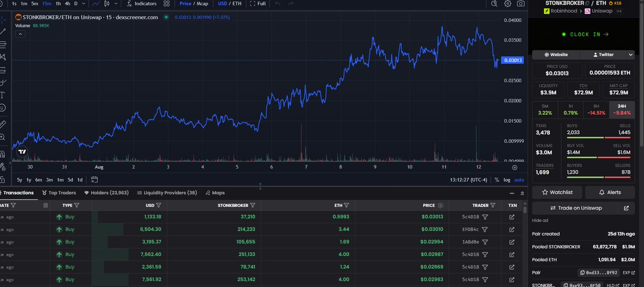
Task: Open chart quick search icon
Action: click(x=495, y=4)
